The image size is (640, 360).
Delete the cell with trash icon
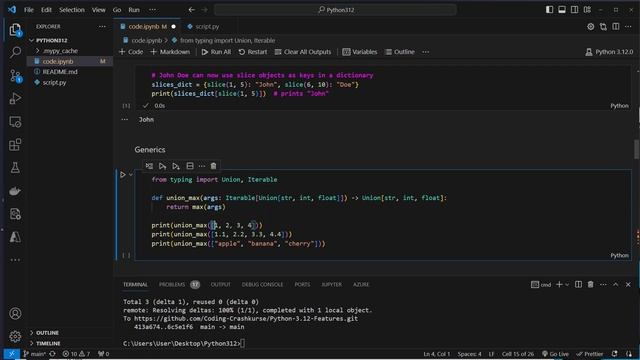213,166
